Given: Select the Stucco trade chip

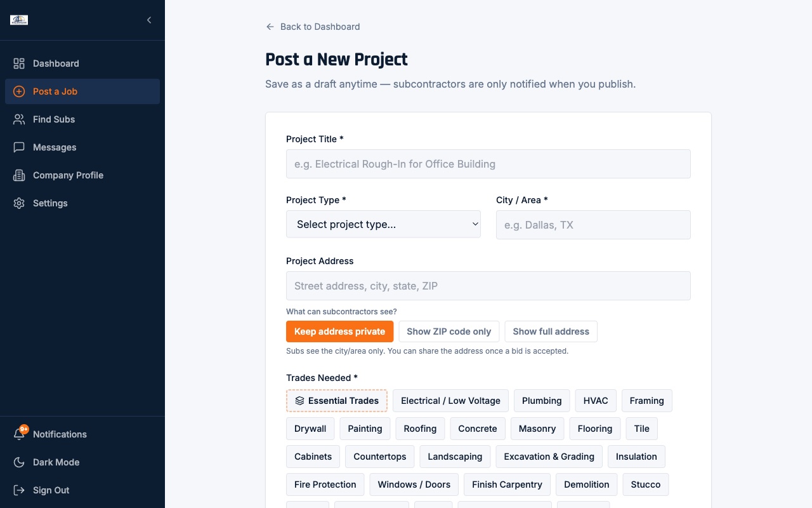Looking at the screenshot, I should pyautogui.click(x=646, y=485).
